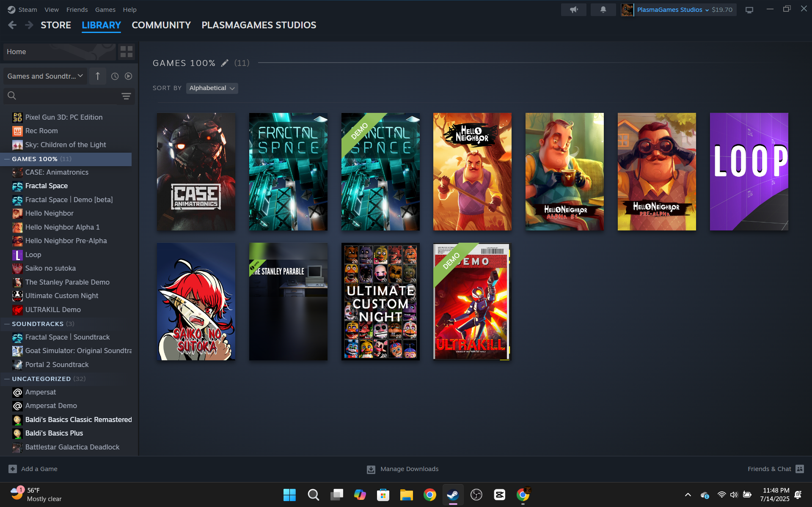Open File Explorer from the taskbar

point(406,495)
